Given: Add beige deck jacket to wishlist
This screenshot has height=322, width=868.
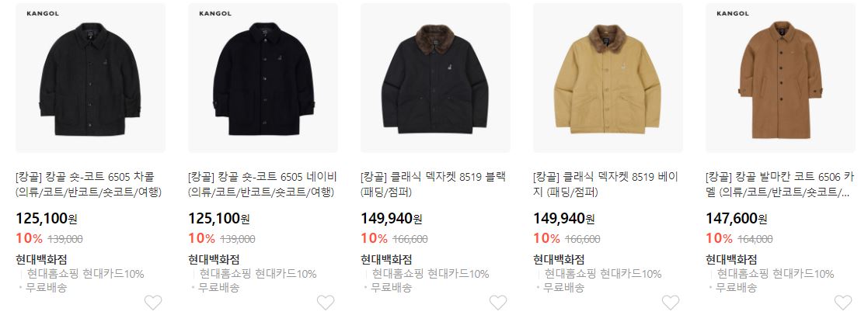Looking at the screenshot, I should pyautogui.click(x=671, y=302).
